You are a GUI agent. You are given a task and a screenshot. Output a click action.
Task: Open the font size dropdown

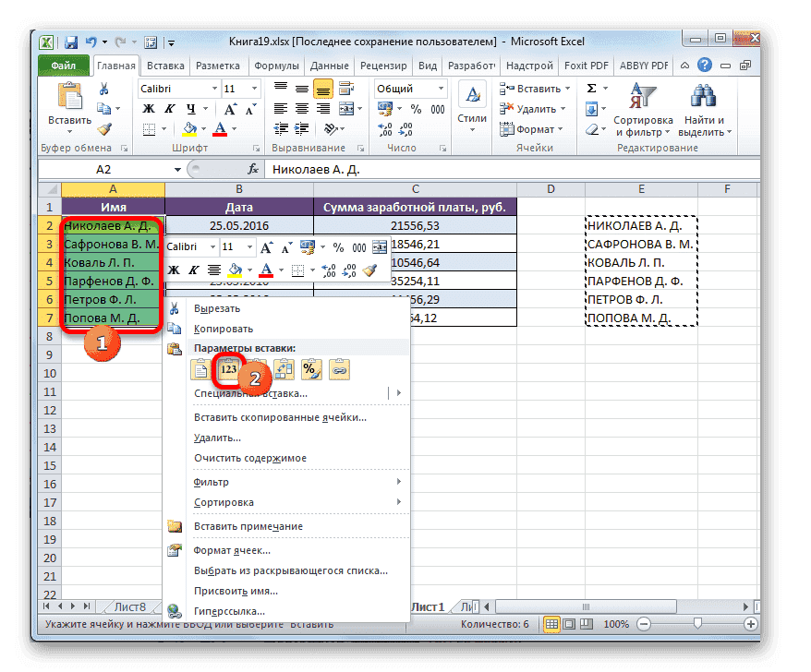coord(253,88)
